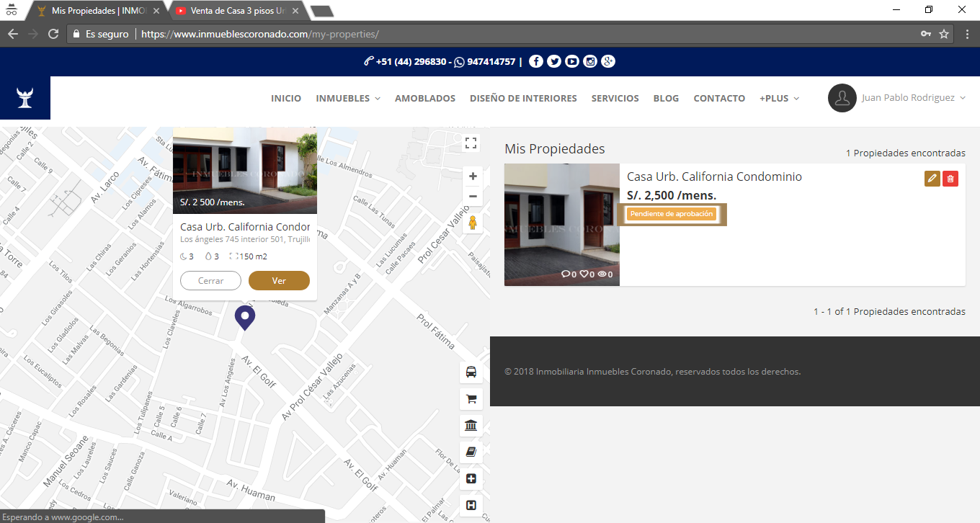Click the Cerrar button on map popup
Viewport: 980px width, 523px height.
(210, 281)
